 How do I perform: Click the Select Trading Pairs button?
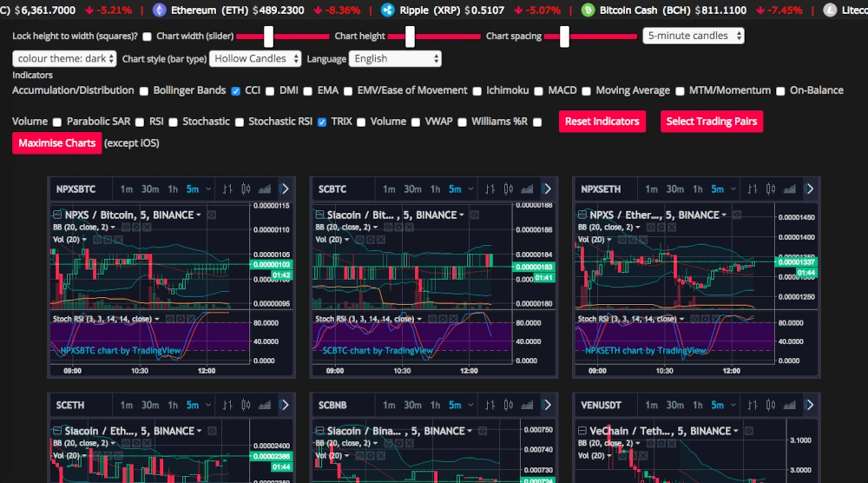pos(712,122)
